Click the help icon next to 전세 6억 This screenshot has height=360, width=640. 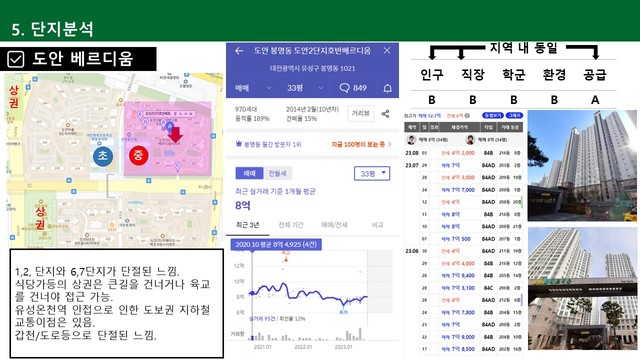[x=467, y=116]
